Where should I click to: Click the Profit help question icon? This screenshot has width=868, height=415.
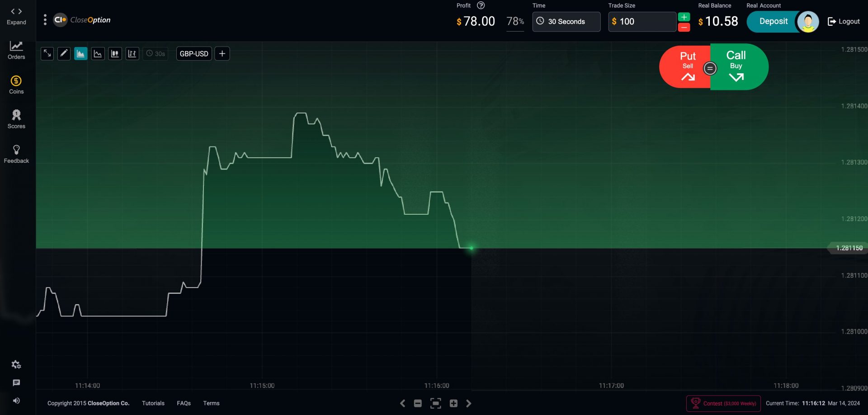(481, 5)
